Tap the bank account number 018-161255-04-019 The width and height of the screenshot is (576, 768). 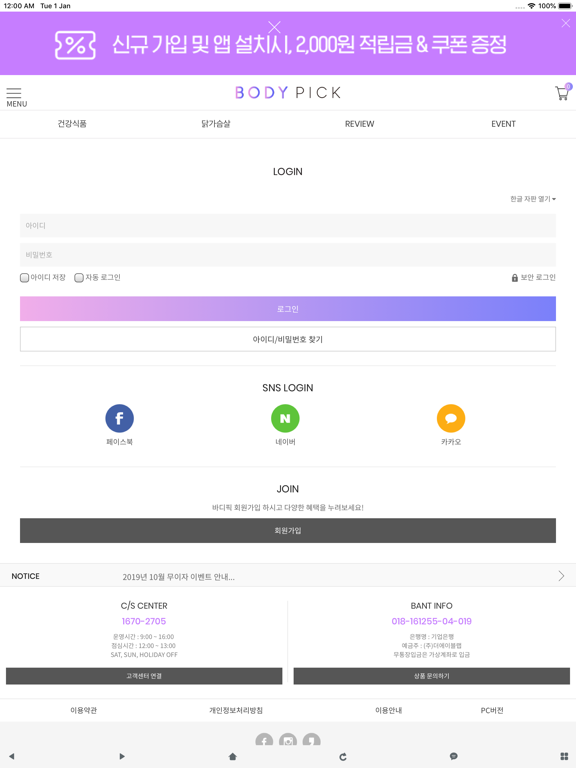(432, 621)
